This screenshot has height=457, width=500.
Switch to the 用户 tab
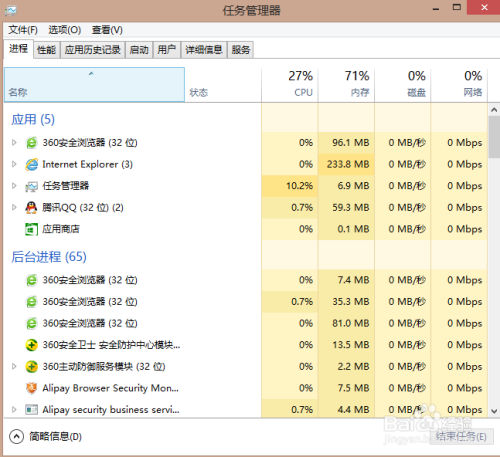point(167,50)
